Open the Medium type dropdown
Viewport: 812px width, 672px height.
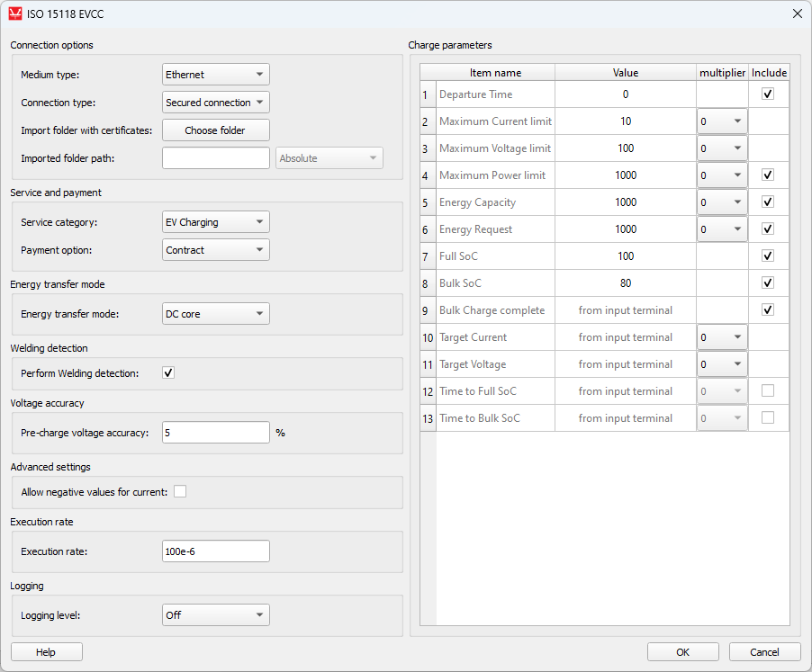[x=215, y=75]
